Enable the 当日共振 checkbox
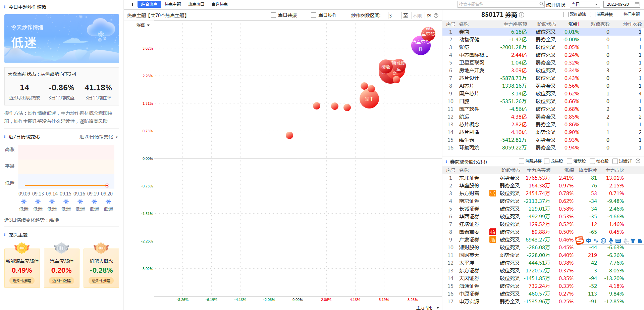This screenshot has height=310, width=644. point(273,15)
